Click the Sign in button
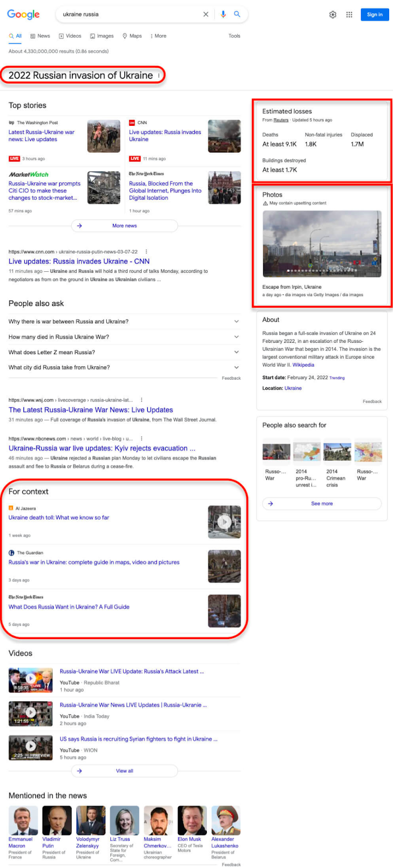 (375, 15)
